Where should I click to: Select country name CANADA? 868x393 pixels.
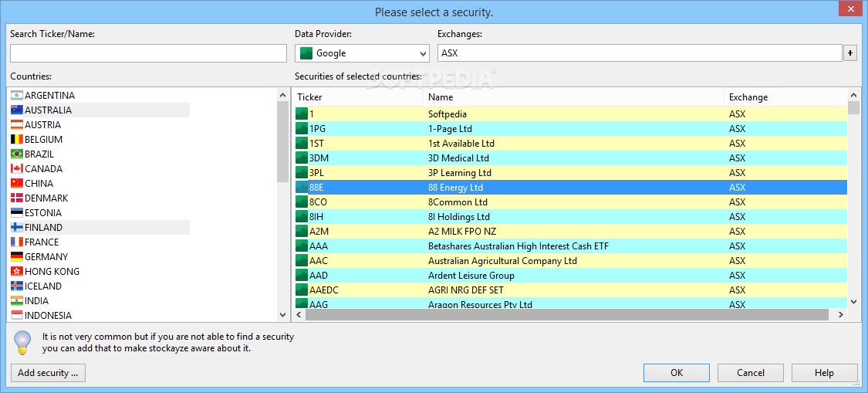(44, 168)
